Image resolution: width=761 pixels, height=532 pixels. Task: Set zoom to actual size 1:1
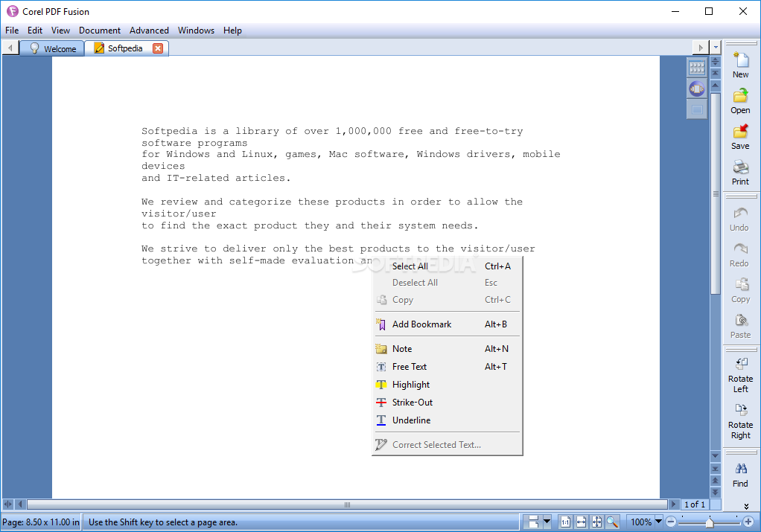pos(565,522)
